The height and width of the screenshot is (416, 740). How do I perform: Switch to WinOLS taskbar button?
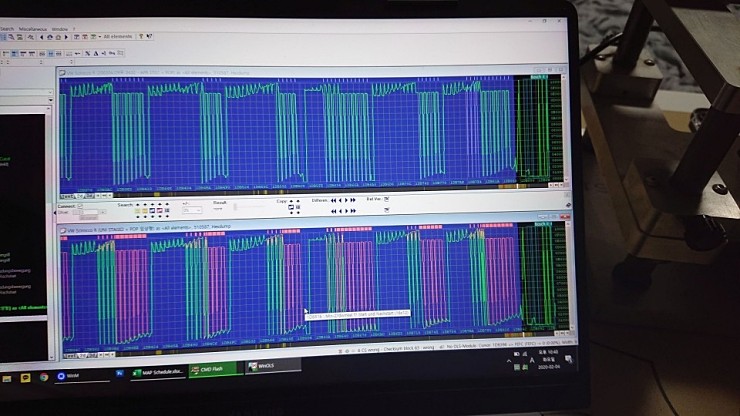click(x=271, y=366)
